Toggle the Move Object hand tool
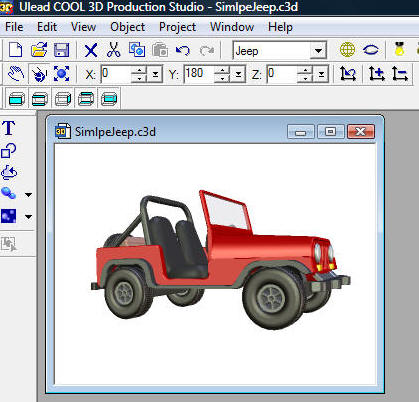419x402 pixels. (x=16, y=74)
